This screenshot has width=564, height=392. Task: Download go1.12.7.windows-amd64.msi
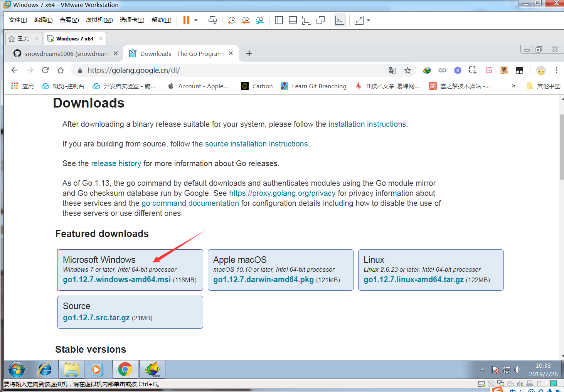[116, 279]
